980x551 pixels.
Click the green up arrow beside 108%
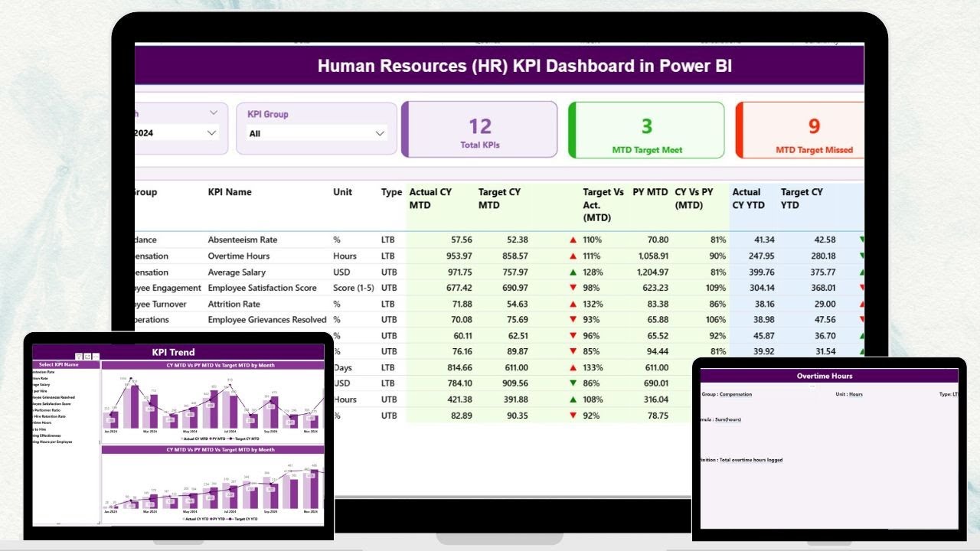[x=573, y=399]
